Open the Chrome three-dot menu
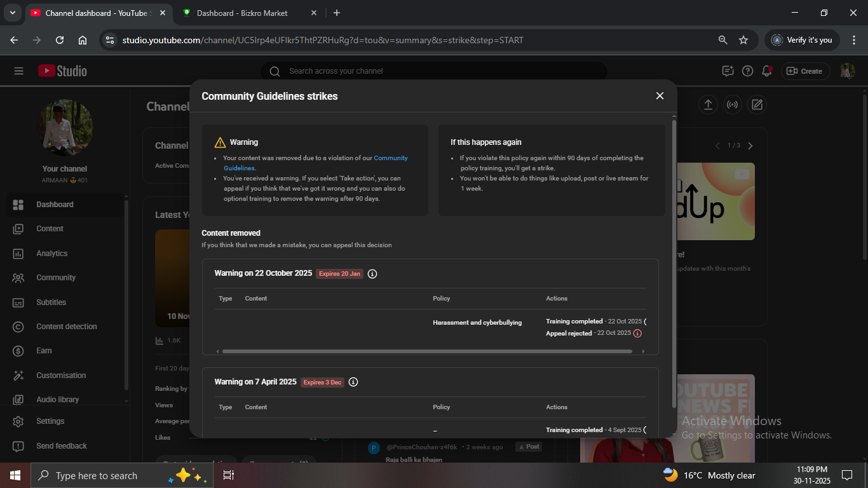The height and width of the screenshot is (488, 868). pyautogui.click(x=853, y=40)
